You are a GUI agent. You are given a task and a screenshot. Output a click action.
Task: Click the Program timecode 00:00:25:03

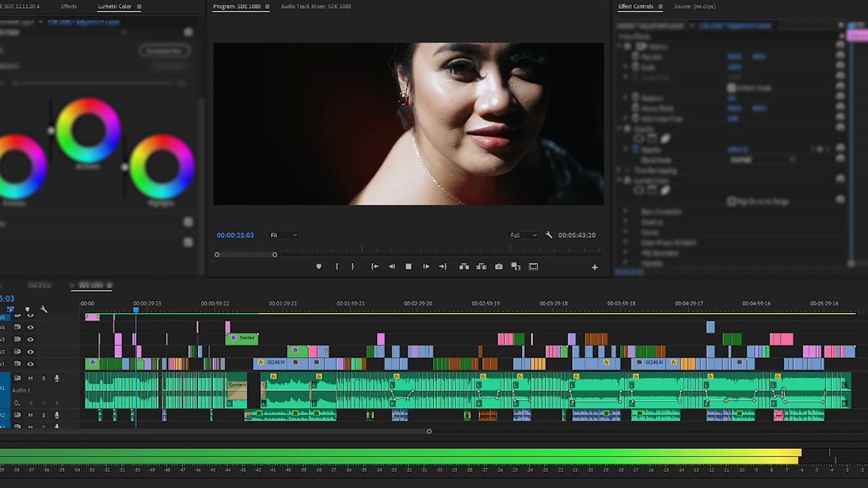(x=235, y=235)
